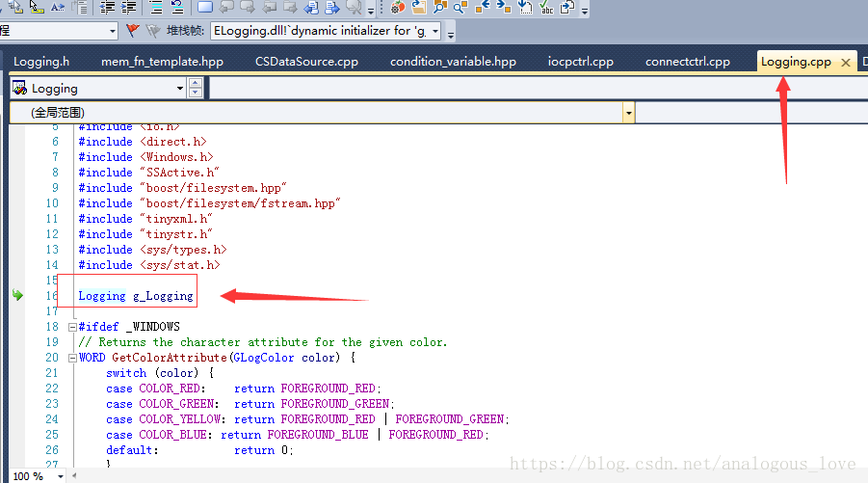
Task: Click the Logging class icon in scope bar
Action: coord(19,88)
